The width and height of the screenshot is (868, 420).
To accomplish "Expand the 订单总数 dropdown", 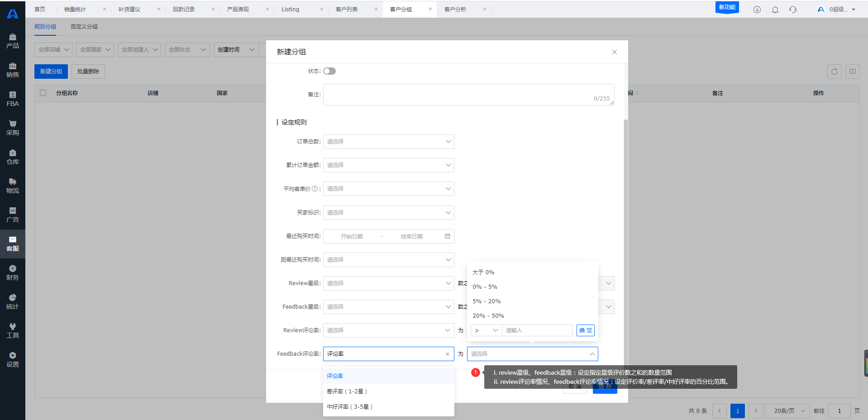I will click(389, 142).
